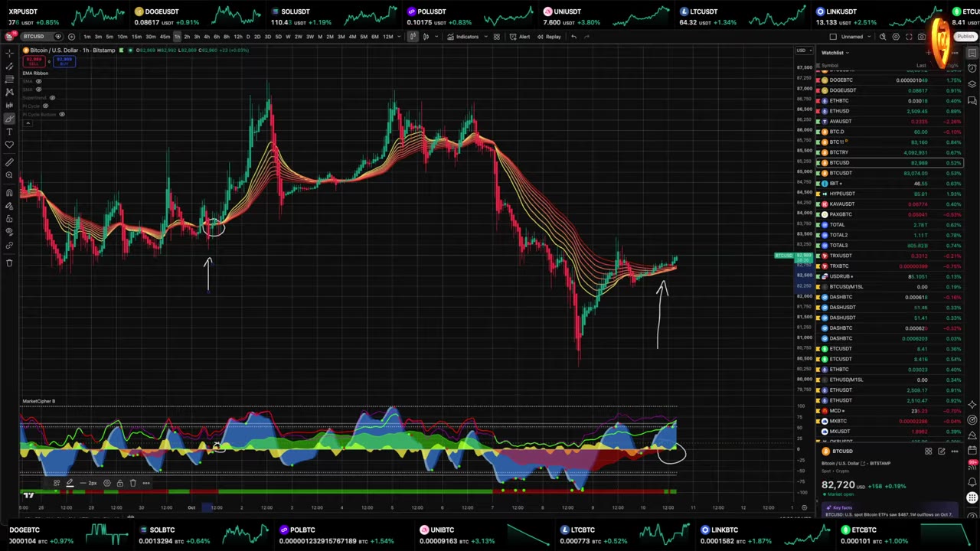
Task: Expand the timeframe list chevron
Action: coord(398,37)
